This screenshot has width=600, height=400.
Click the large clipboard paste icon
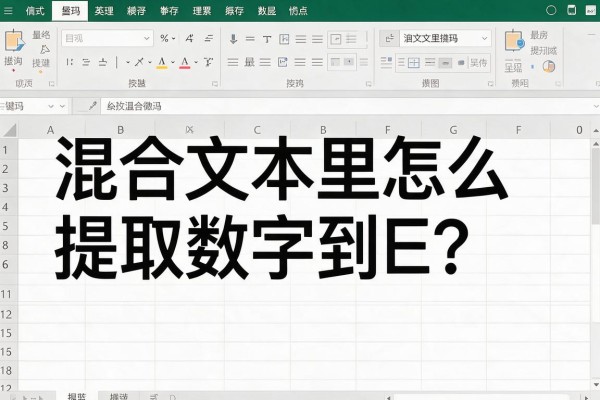[14, 41]
